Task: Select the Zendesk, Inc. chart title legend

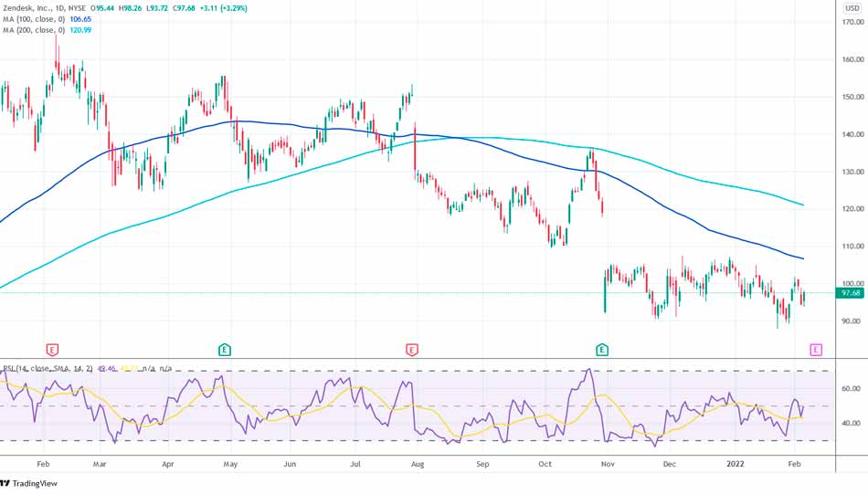Action: 45,8
